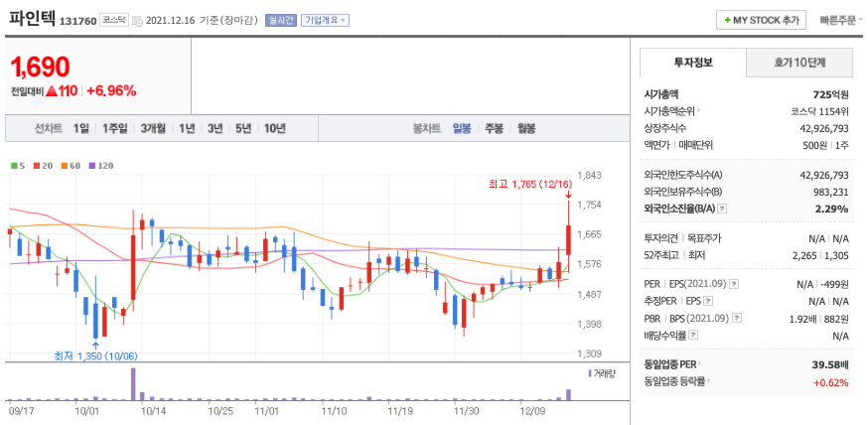This screenshot has height=425, width=868.
Task: Open help icon next to 추정PER EPS
Action: point(708,301)
